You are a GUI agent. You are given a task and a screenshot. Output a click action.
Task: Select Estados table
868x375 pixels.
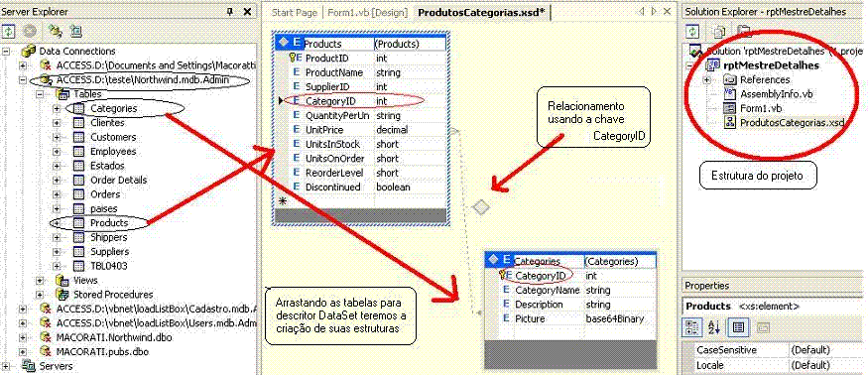tap(107, 166)
